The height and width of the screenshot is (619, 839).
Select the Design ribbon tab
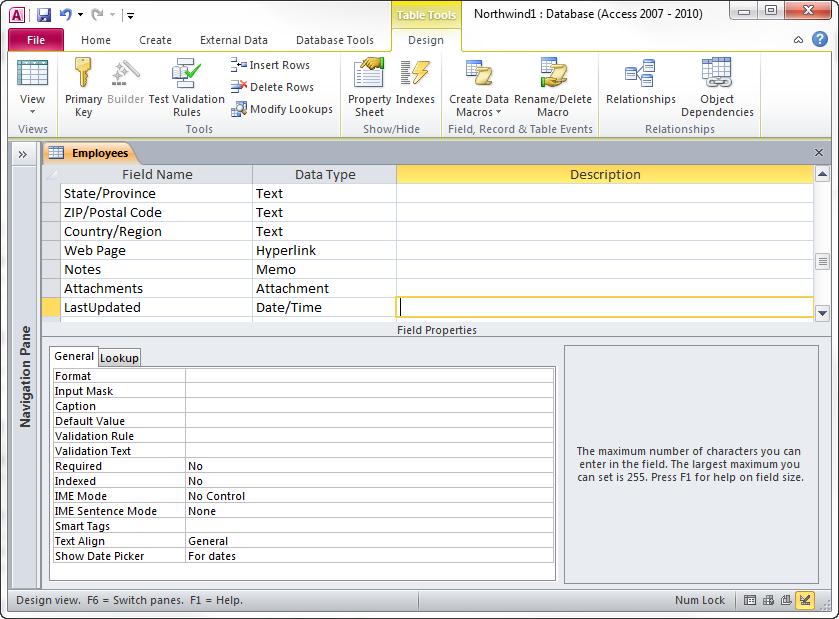click(x=426, y=40)
